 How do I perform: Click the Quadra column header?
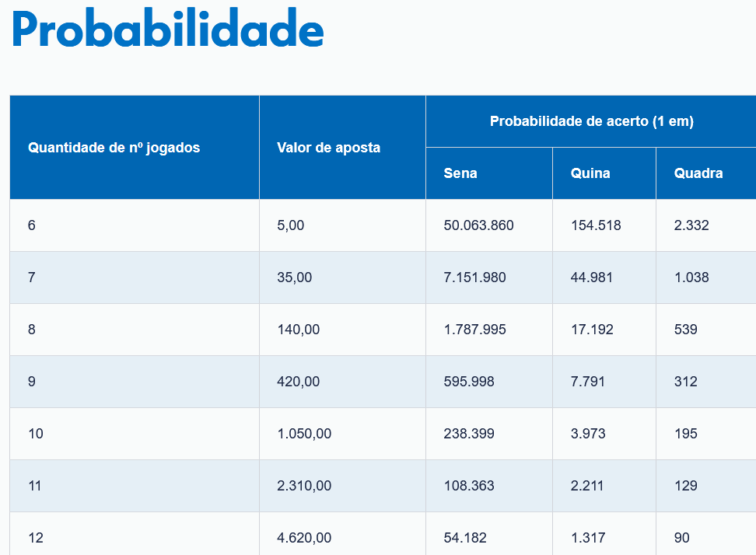pos(698,173)
